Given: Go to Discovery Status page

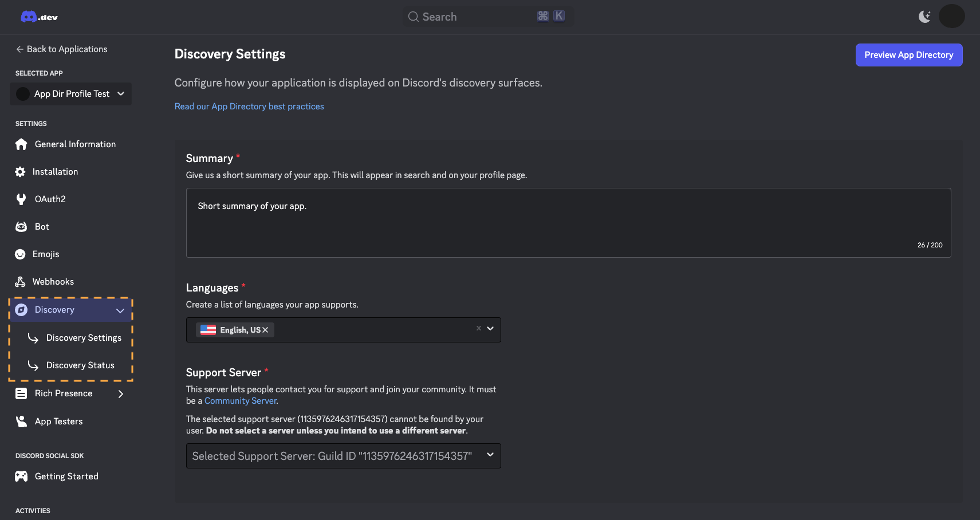Looking at the screenshot, I should [80, 365].
